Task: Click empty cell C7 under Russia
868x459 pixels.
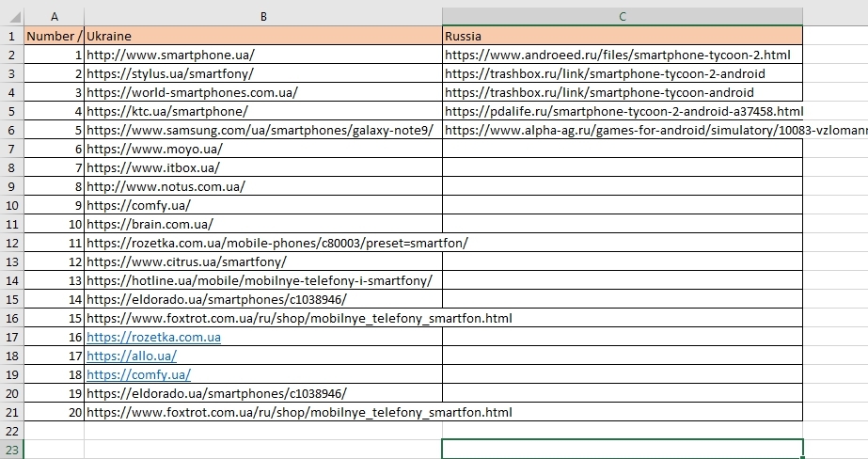Action: point(623,149)
